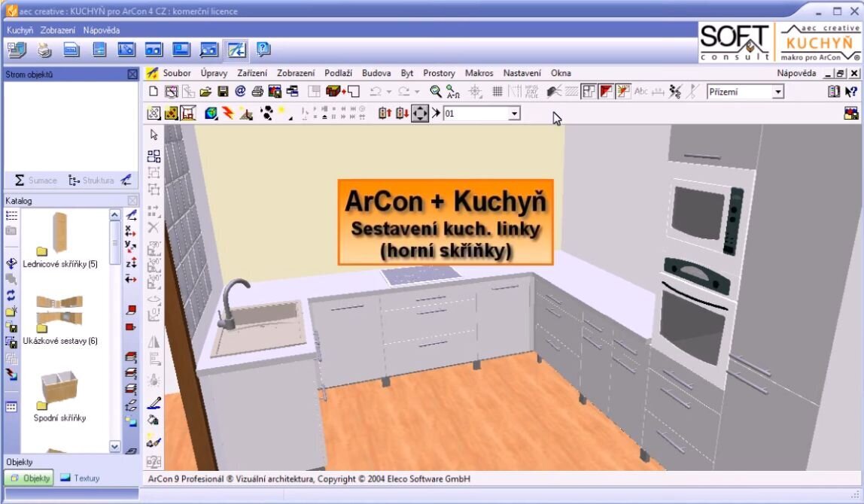The width and height of the screenshot is (864, 504).
Task: Open a new project with the New document icon
Action: tap(153, 91)
